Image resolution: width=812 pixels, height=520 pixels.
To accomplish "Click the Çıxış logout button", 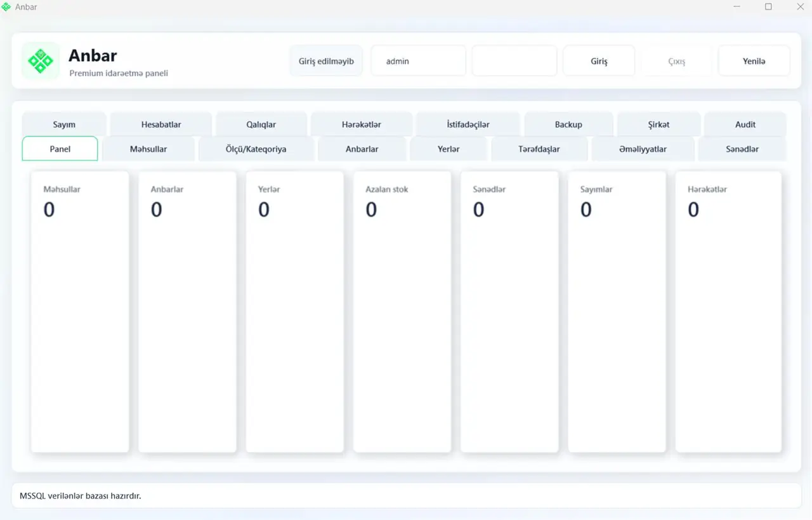I will point(676,61).
